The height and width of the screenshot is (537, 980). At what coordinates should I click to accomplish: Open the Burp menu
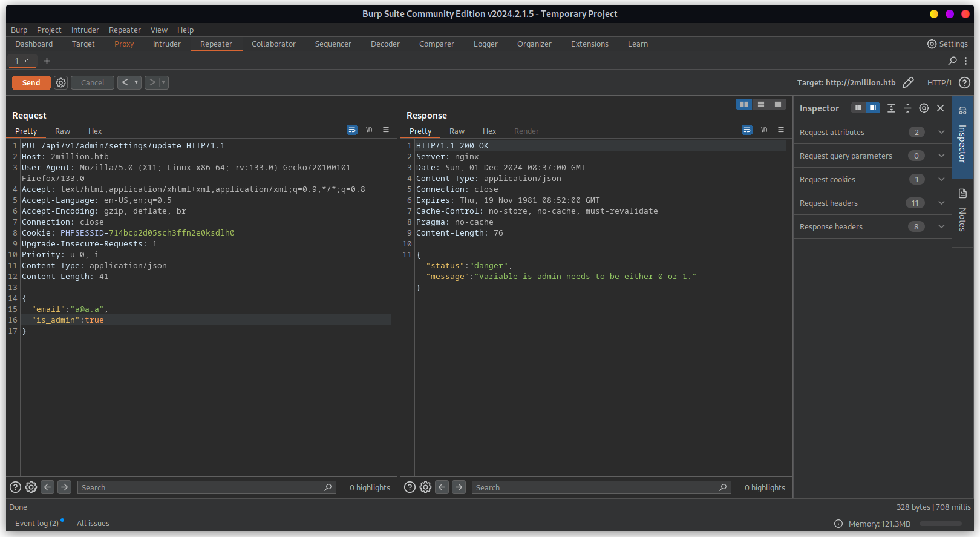[19, 30]
